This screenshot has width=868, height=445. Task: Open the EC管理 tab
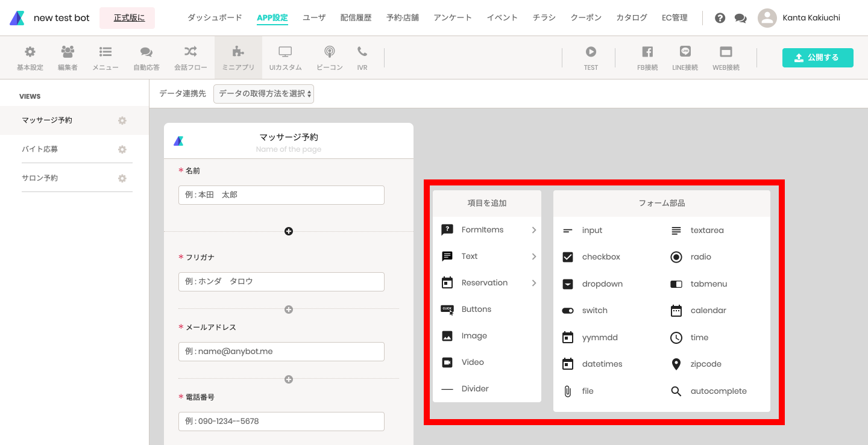point(675,17)
